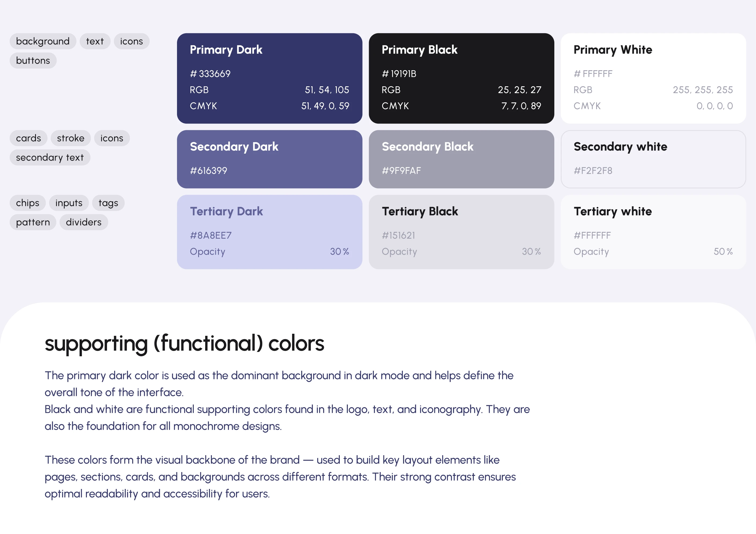This screenshot has width=756, height=534.
Task: Select the Secondary Black color card
Action: [x=461, y=159]
